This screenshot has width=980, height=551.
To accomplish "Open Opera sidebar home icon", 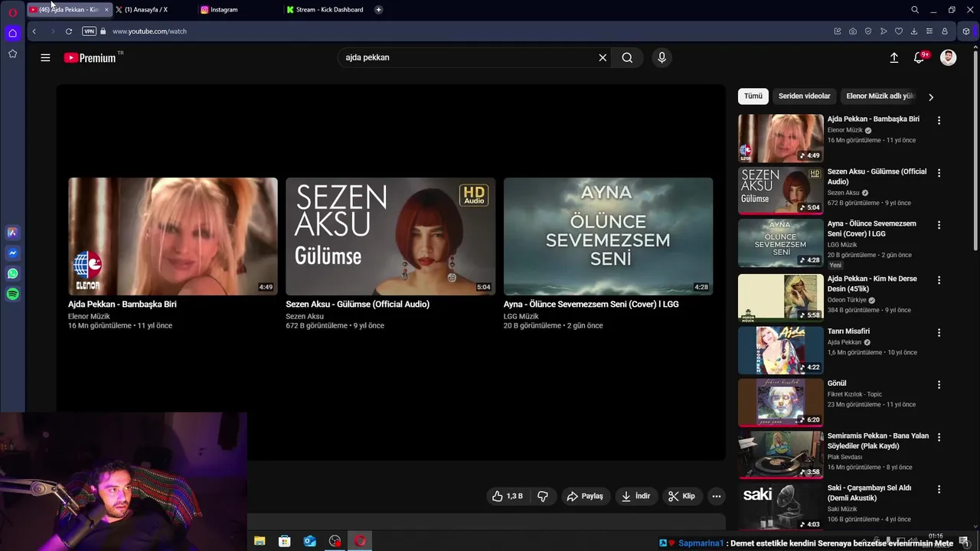I will (12, 33).
